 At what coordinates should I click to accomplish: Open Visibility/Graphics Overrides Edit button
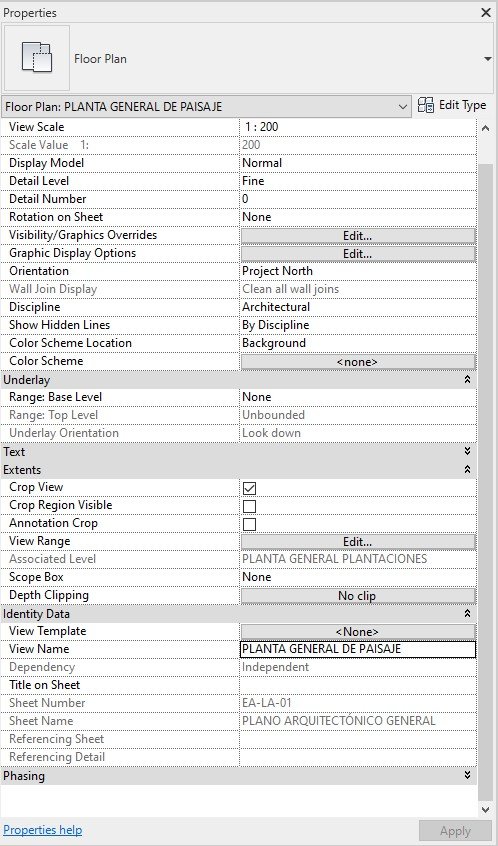[358, 236]
